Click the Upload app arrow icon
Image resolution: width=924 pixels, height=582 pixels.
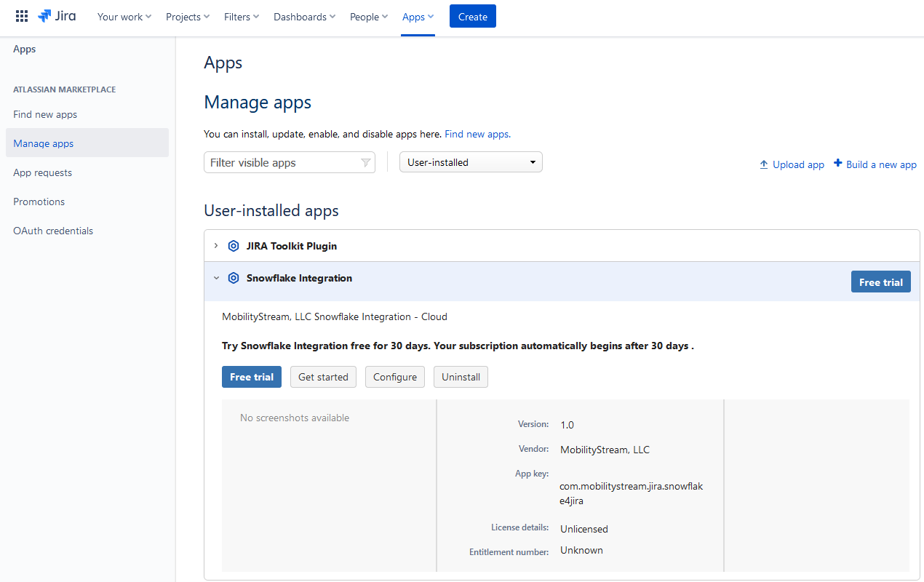pos(764,164)
